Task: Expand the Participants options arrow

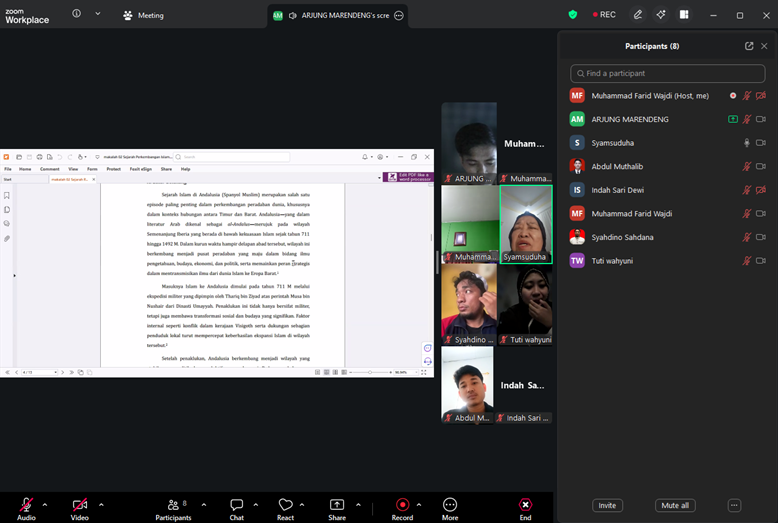Action: click(x=204, y=505)
